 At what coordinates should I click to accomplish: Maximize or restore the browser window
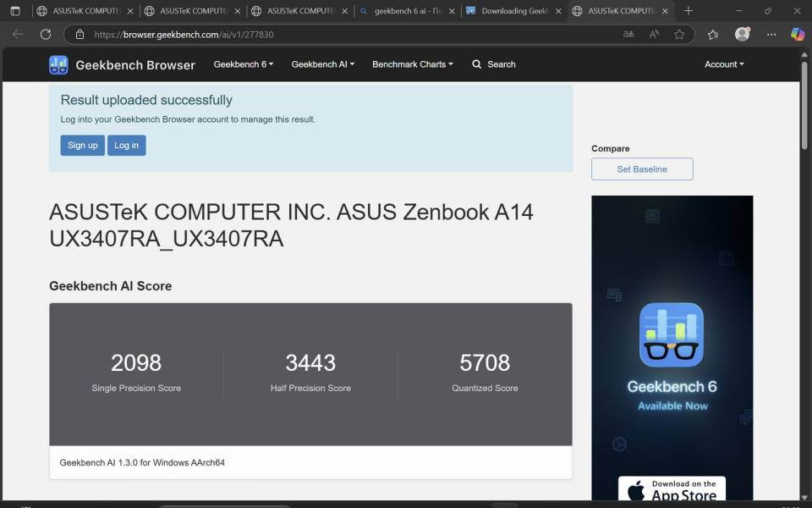(x=768, y=11)
